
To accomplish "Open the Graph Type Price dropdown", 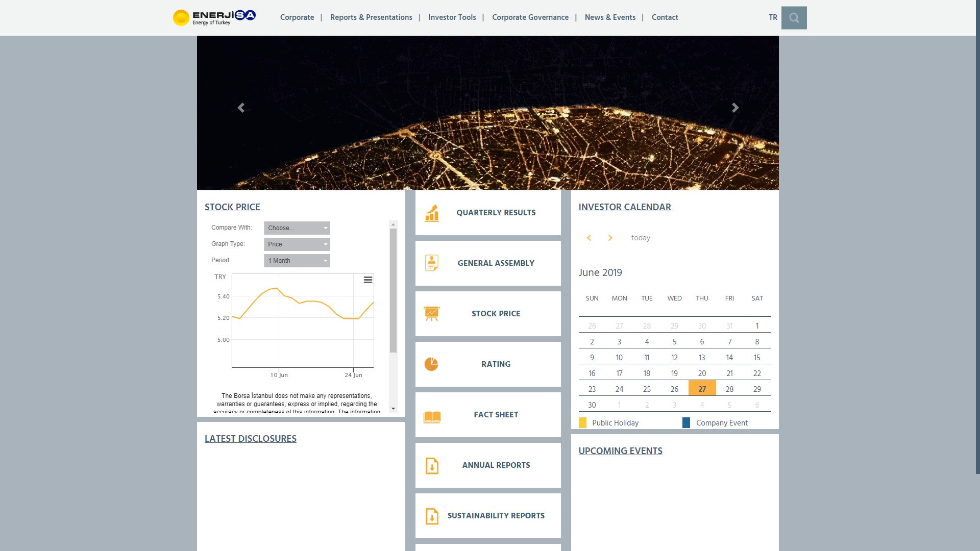I will coord(297,244).
